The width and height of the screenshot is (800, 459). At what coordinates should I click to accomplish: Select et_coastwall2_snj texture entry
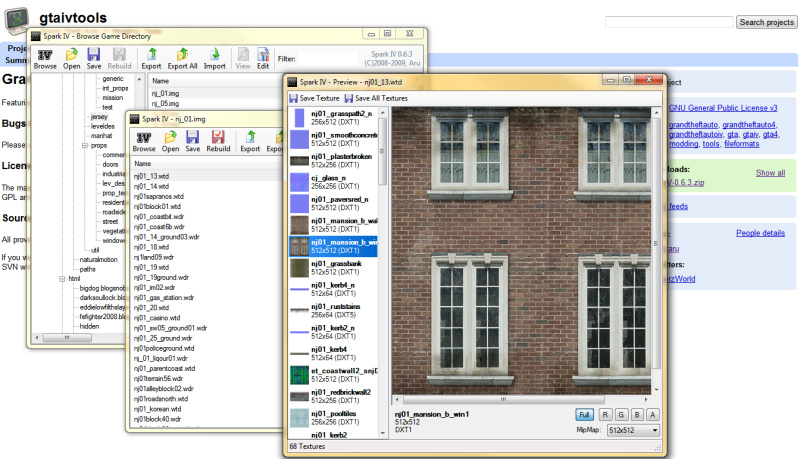click(x=334, y=375)
